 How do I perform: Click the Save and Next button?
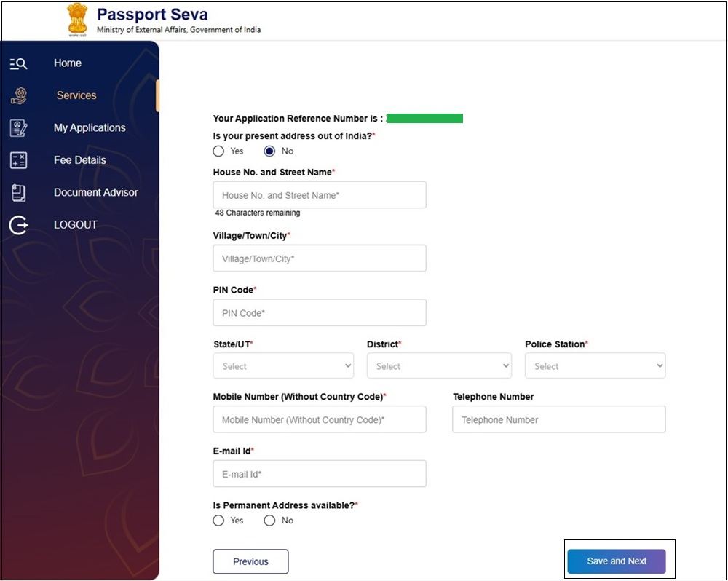tap(617, 561)
